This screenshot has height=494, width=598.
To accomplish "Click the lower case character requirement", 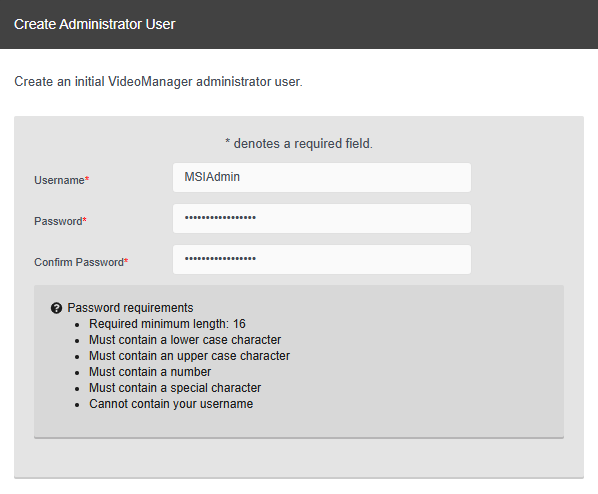I will pyautogui.click(x=185, y=340).
